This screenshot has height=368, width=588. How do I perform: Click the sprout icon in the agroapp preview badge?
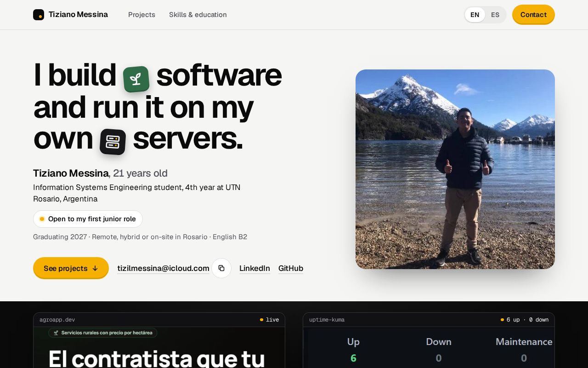(56, 333)
